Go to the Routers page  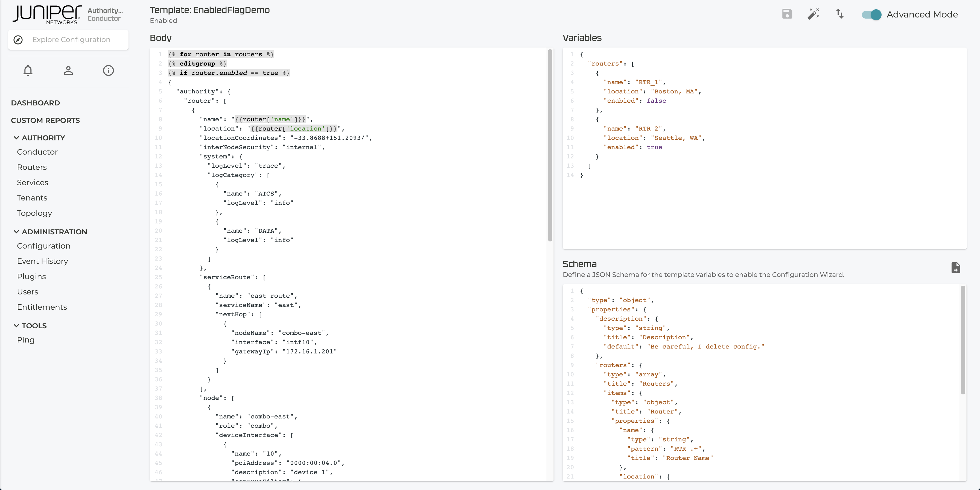coord(32,167)
